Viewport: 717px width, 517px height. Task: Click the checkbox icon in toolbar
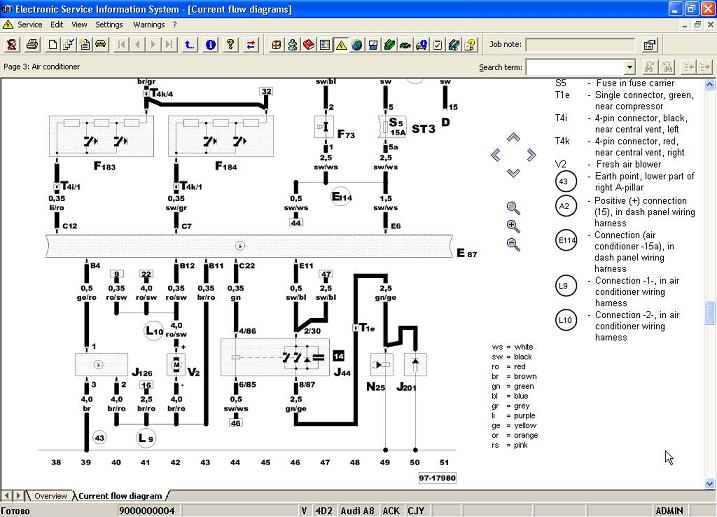click(437, 45)
